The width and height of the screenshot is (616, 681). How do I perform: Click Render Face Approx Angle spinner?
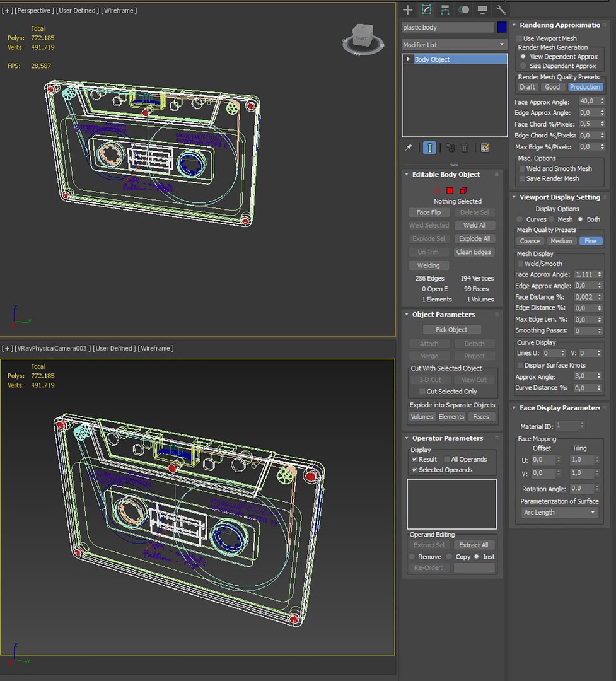click(x=602, y=101)
